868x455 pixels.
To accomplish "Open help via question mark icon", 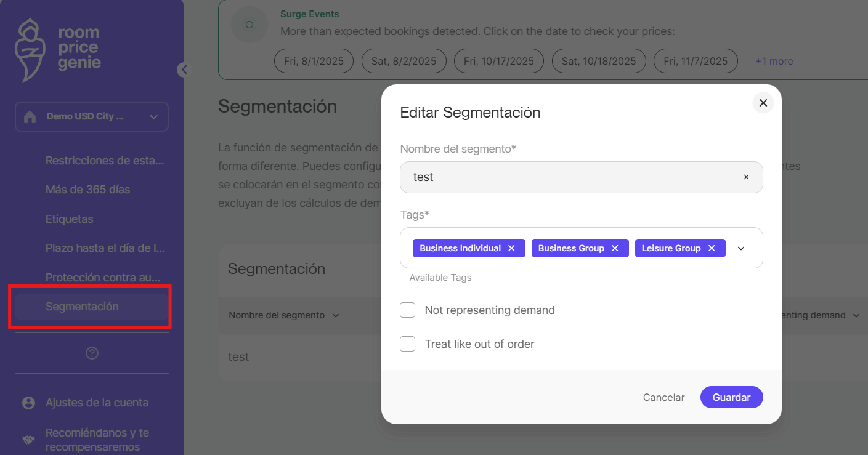I will 92,353.
